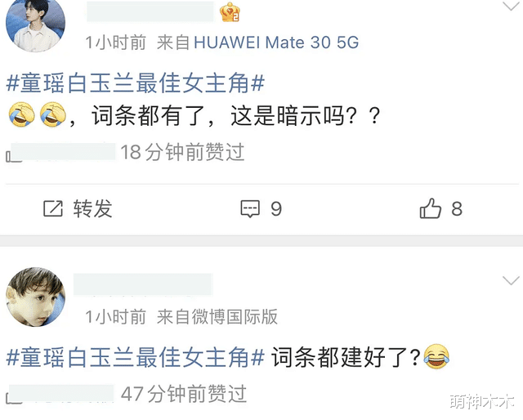Like first post with thumbs-up icon
The image size is (523, 420).
click(x=431, y=208)
